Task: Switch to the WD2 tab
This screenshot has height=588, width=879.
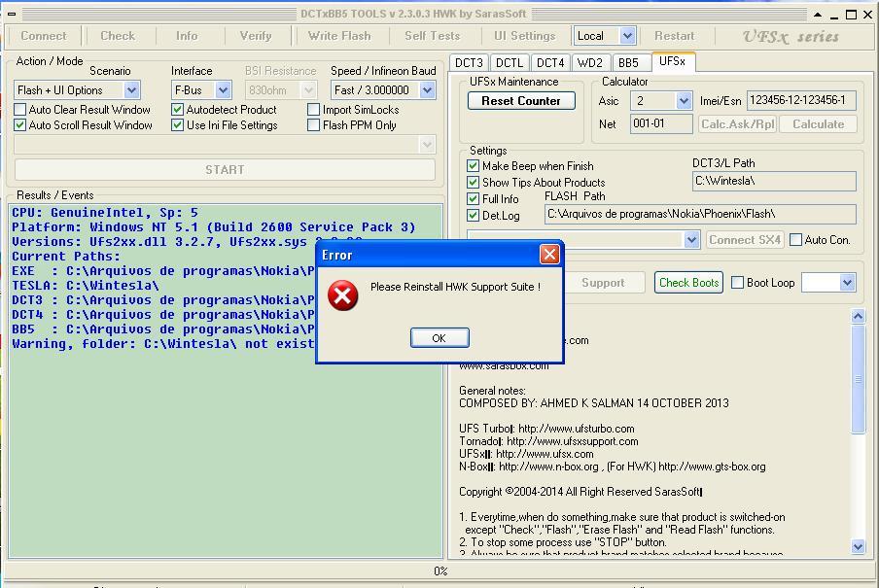Action: [x=590, y=63]
